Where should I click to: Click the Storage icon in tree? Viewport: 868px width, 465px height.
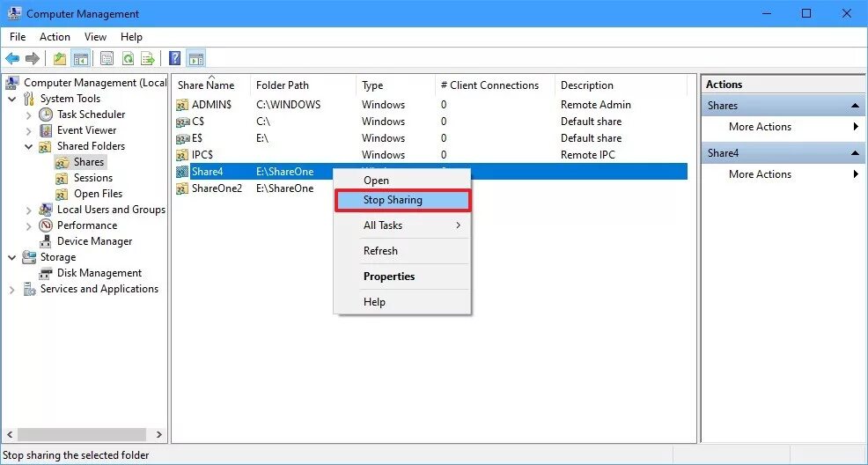(29, 257)
